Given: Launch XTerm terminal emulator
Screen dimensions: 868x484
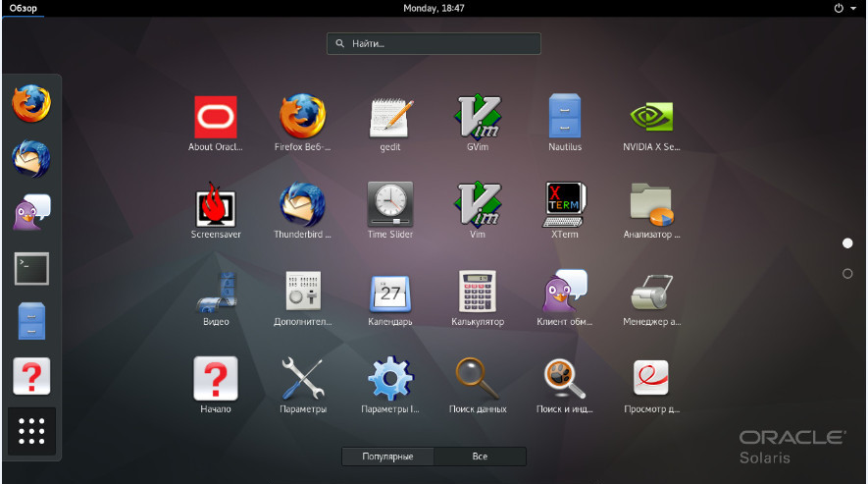Looking at the screenshot, I should (x=565, y=205).
